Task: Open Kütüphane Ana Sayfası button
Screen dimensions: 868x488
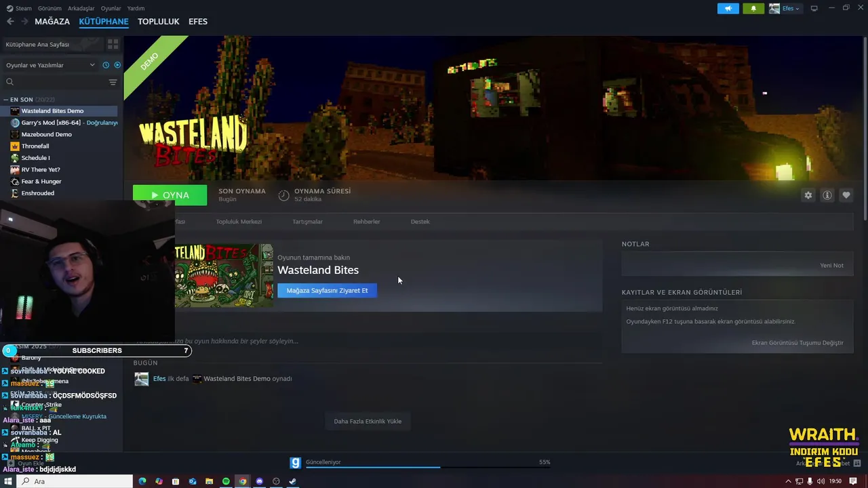Action: coord(52,44)
